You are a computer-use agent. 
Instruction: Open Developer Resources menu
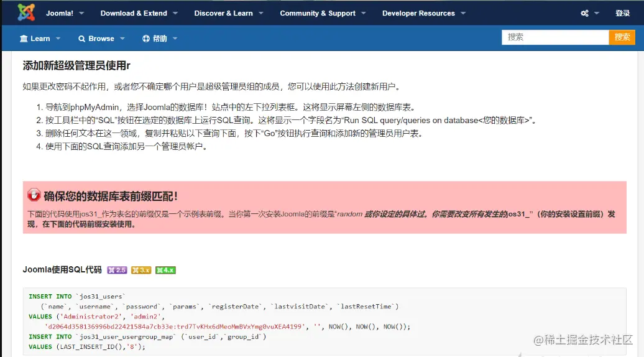pyautogui.click(x=418, y=13)
